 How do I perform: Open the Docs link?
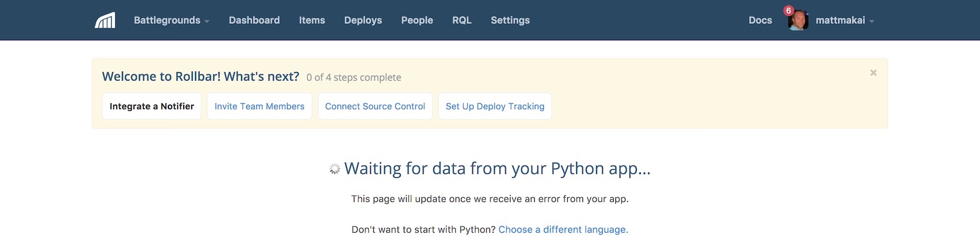point(760,20)
